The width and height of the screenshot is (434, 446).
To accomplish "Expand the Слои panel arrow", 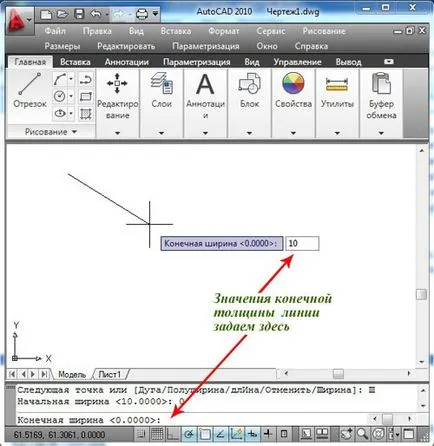I will (x=161, y=133).
